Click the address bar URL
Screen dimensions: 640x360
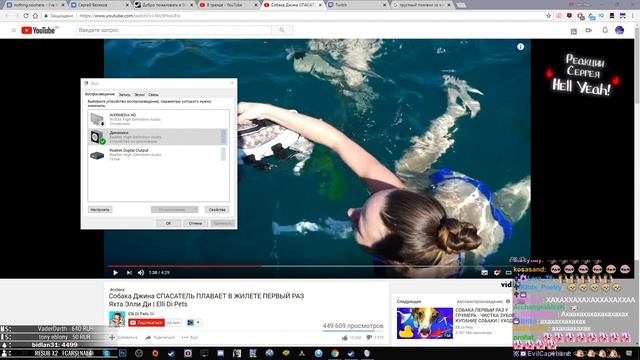coord(130,16)
